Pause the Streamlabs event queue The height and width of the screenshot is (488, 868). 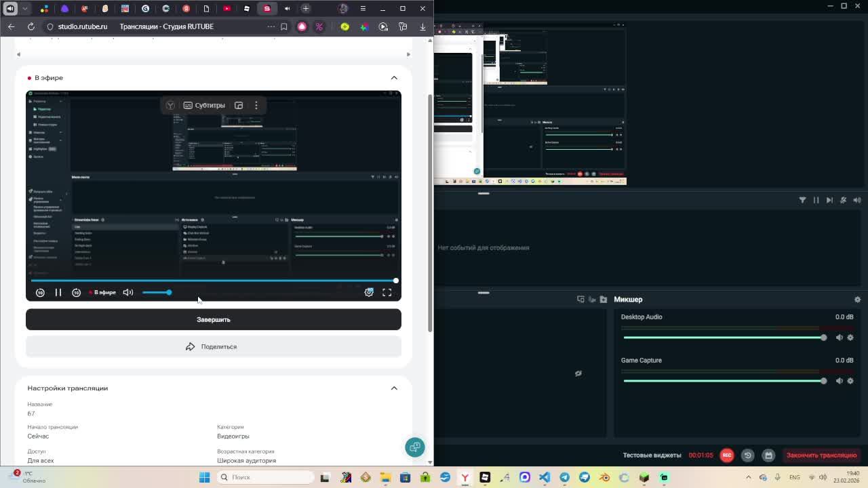816,200
